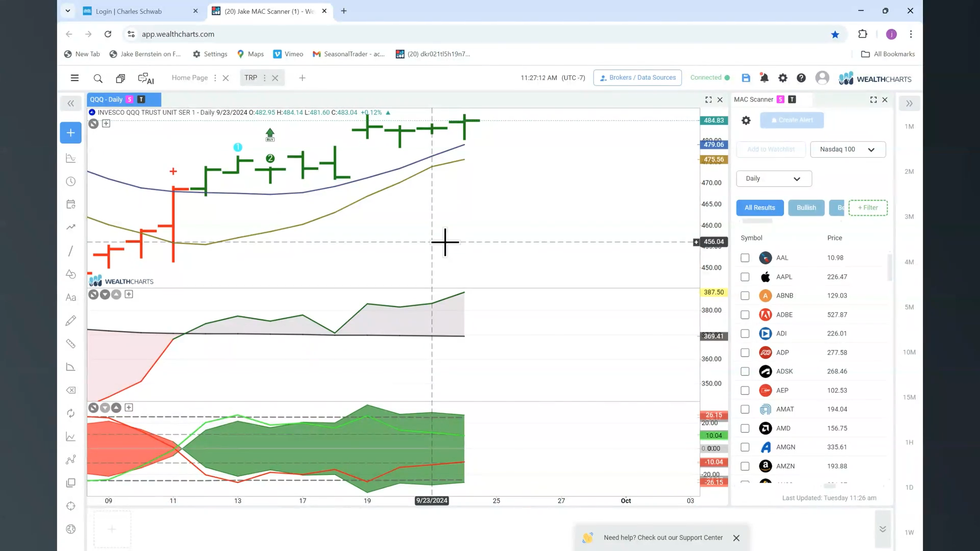Dismiss the Support Center help notice
The width and height of the screenshot is (980, 551).
coord(736,538)
